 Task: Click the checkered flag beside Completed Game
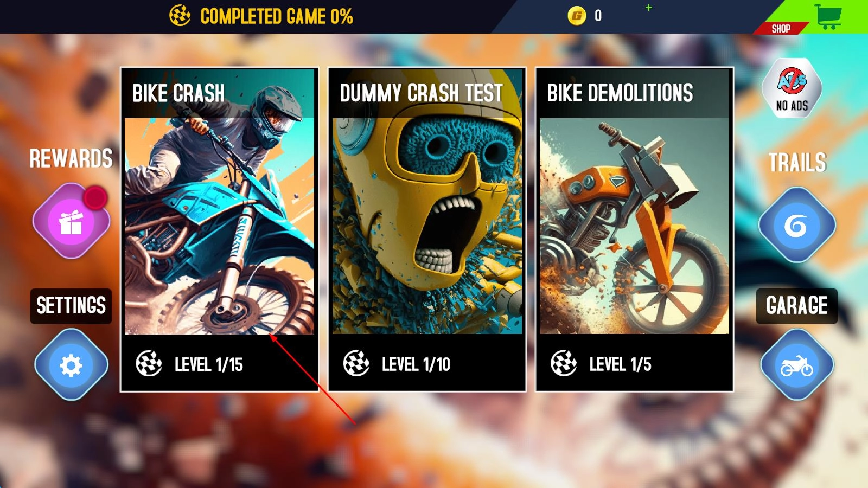coord(180,16)
